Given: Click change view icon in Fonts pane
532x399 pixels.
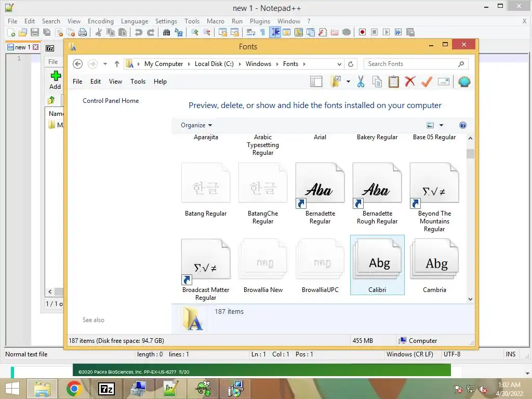Looking at the screenshot, I should click(430, 125).
